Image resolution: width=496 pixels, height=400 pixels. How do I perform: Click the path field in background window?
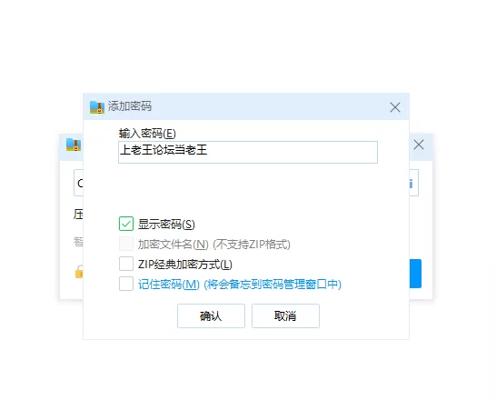point(79,183)
